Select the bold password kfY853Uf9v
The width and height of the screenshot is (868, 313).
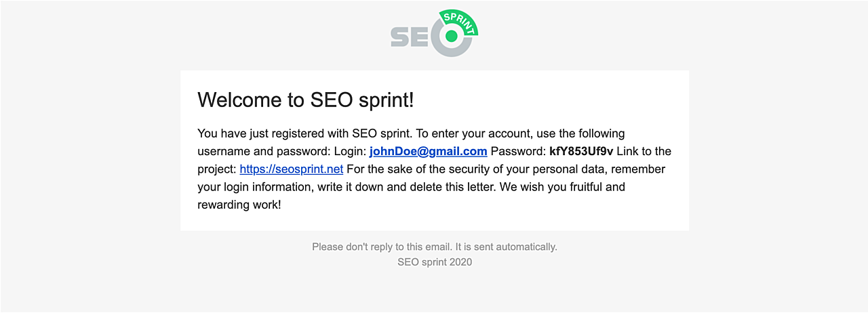[x=580, y=151]
